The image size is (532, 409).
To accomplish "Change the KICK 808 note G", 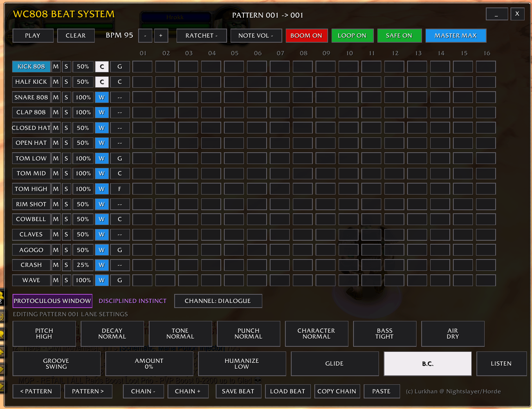I will point(120,67).
